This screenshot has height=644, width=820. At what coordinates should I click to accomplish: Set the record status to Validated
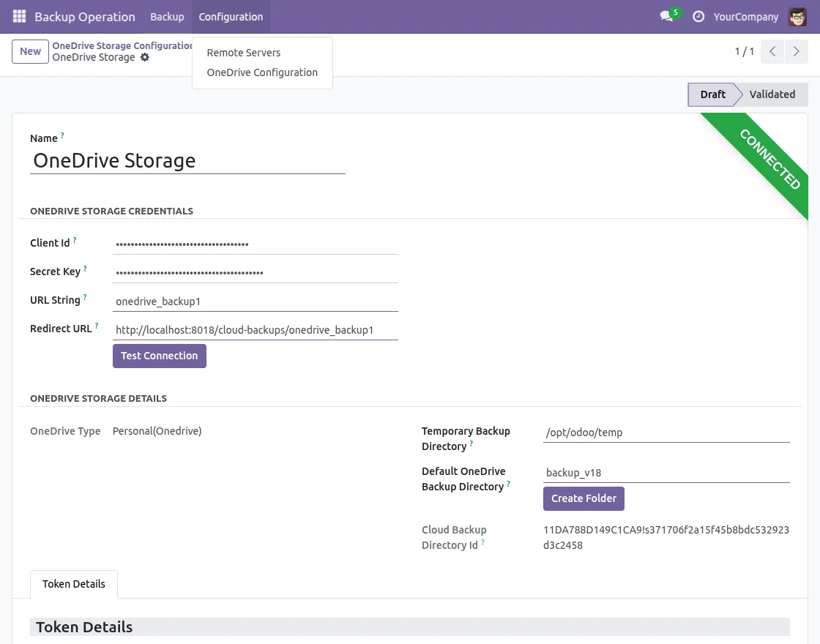tap(772, 94)
